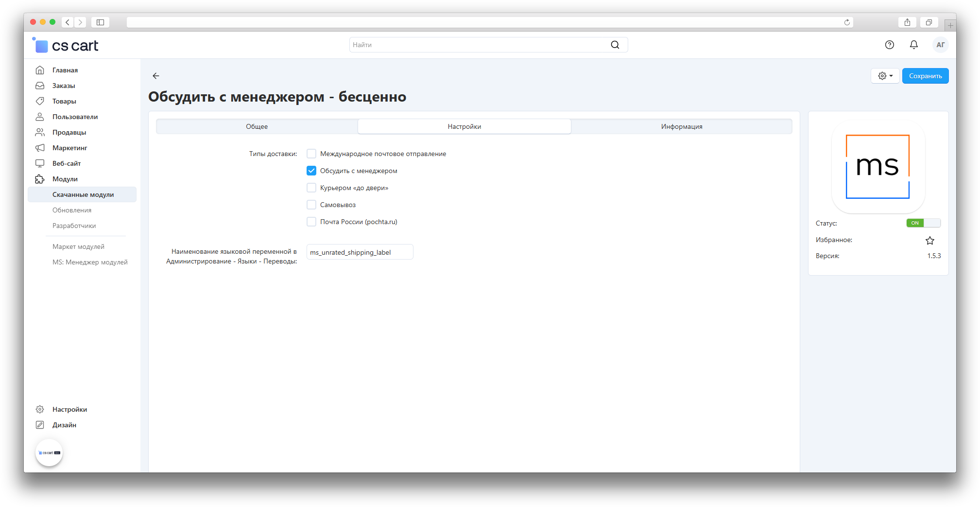The image size is (980, 507).
Task: Click the Safari share icon
Action: (907, 22)
